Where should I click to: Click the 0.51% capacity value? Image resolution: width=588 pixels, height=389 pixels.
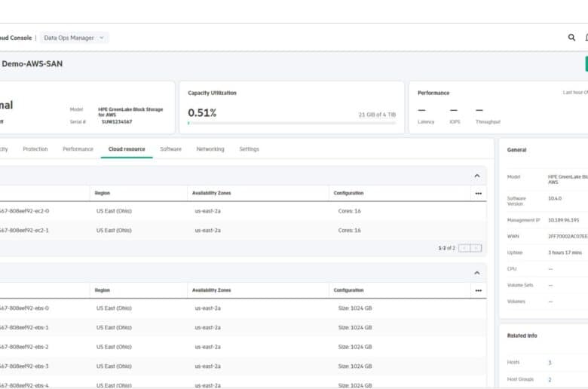coord(202,112)
